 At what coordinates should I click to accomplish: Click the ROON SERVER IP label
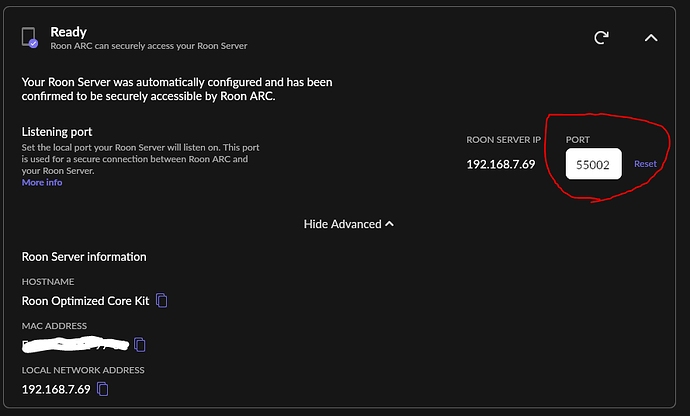pyautogui.click(x=503, y=140)
